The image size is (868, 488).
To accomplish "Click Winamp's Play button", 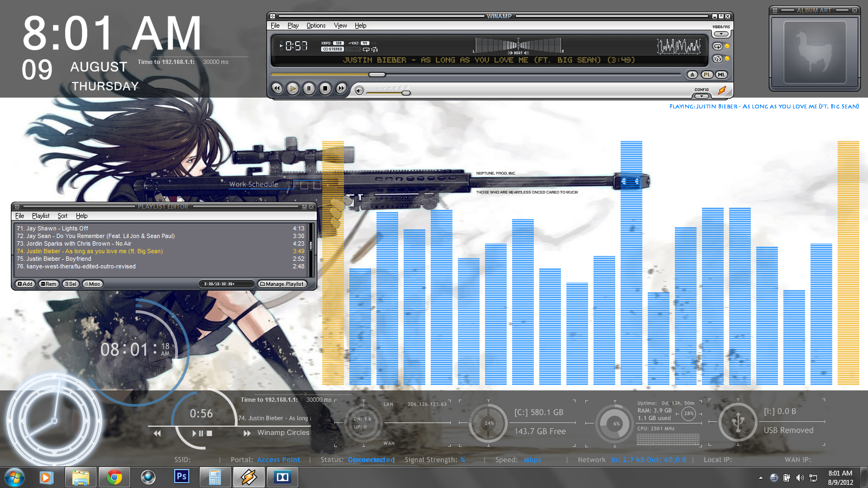I will tap(293, 88).
